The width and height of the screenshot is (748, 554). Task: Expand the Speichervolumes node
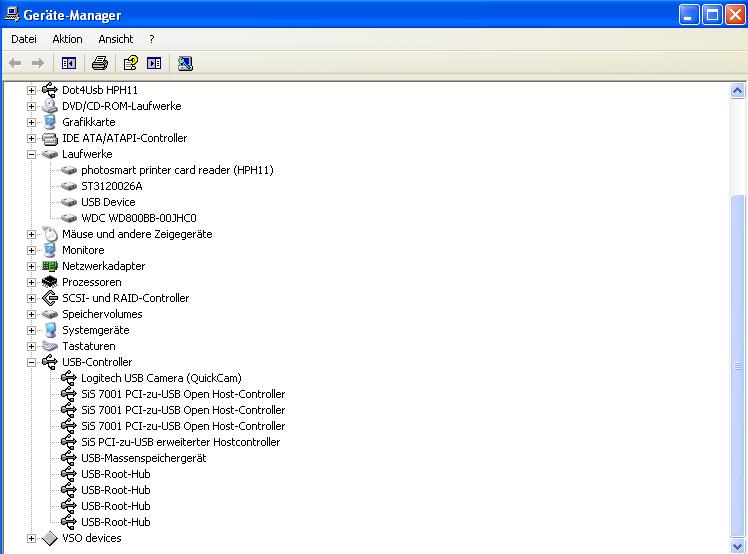(31, 314)
